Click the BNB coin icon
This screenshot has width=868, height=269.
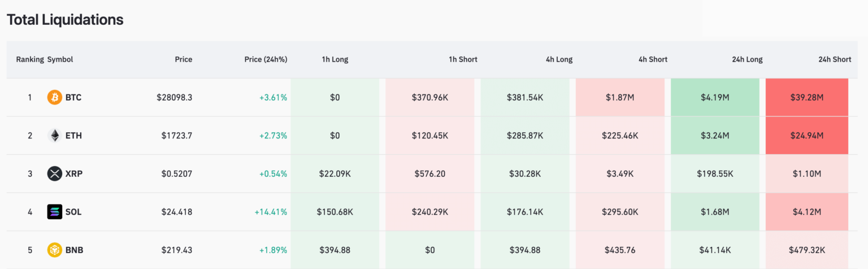coord(54,250)
